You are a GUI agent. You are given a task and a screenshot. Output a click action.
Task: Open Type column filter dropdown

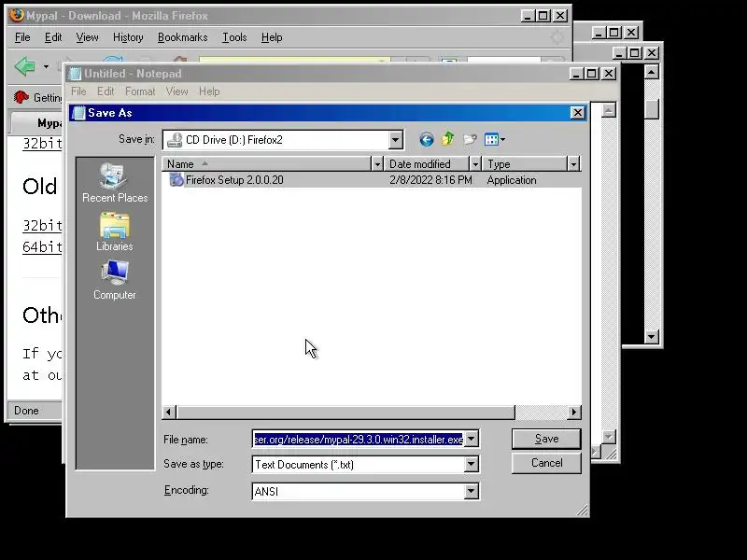[x=573, y=164]
